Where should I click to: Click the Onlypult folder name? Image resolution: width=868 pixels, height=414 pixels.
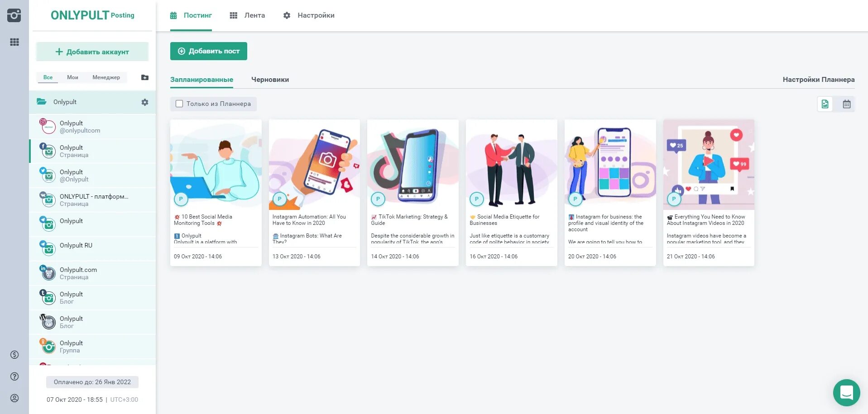pos(65,102)
